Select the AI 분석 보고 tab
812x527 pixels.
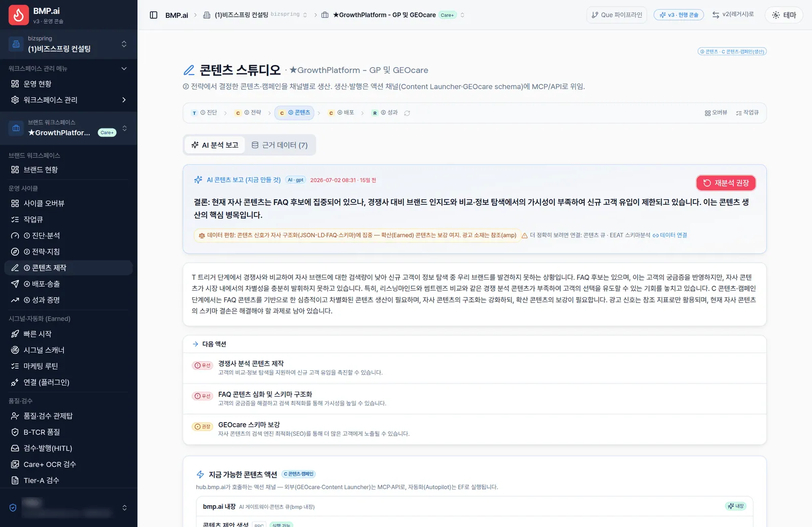[x=215, y=145]
